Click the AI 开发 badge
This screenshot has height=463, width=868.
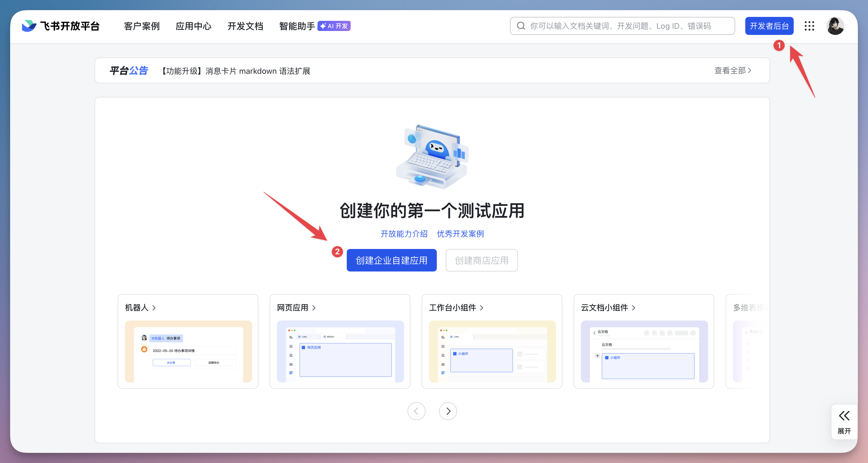pyautogui.click(x=334, y=26)
